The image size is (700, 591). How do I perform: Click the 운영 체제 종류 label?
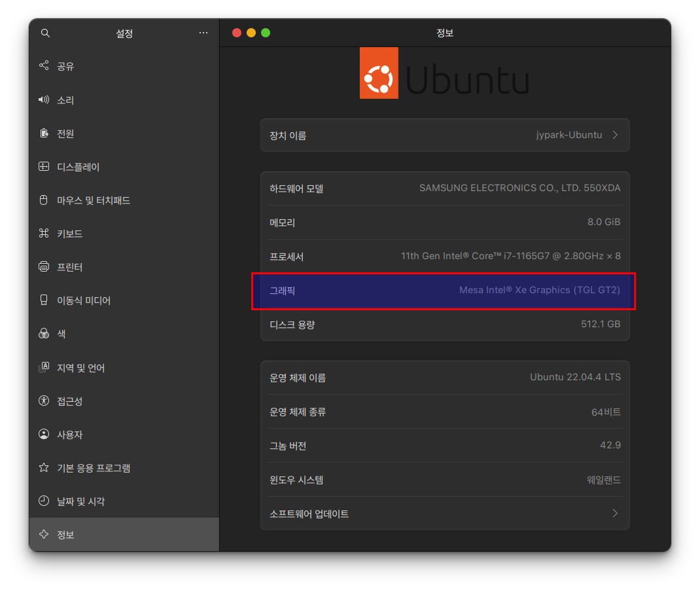click(297, 412)
